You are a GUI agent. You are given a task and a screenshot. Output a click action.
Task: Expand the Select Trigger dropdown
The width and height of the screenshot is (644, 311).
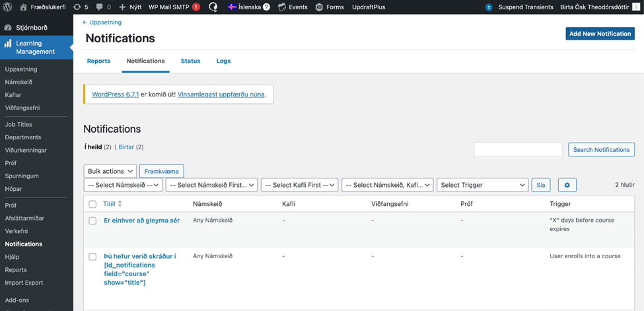click(x=482, y=185)
